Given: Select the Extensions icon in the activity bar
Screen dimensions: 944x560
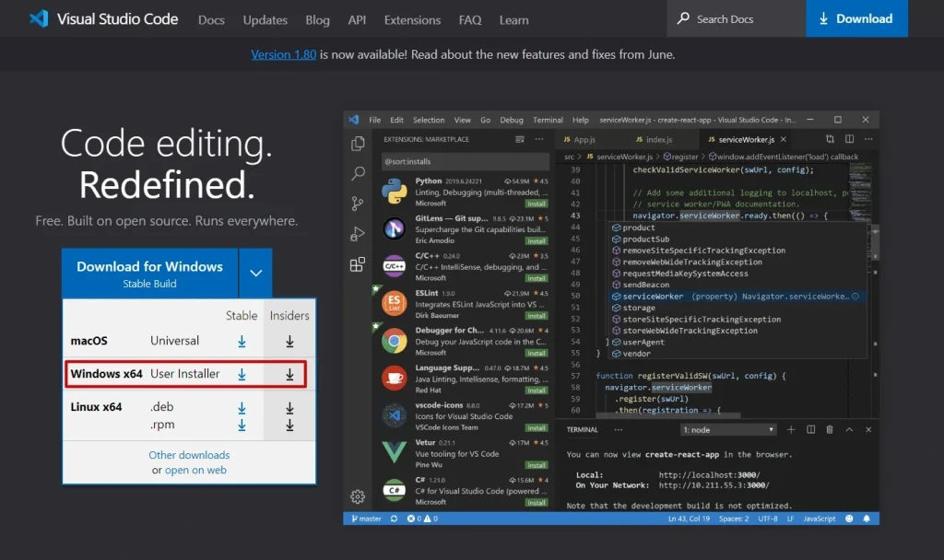Looking at the screenshot, I should 358,264.
